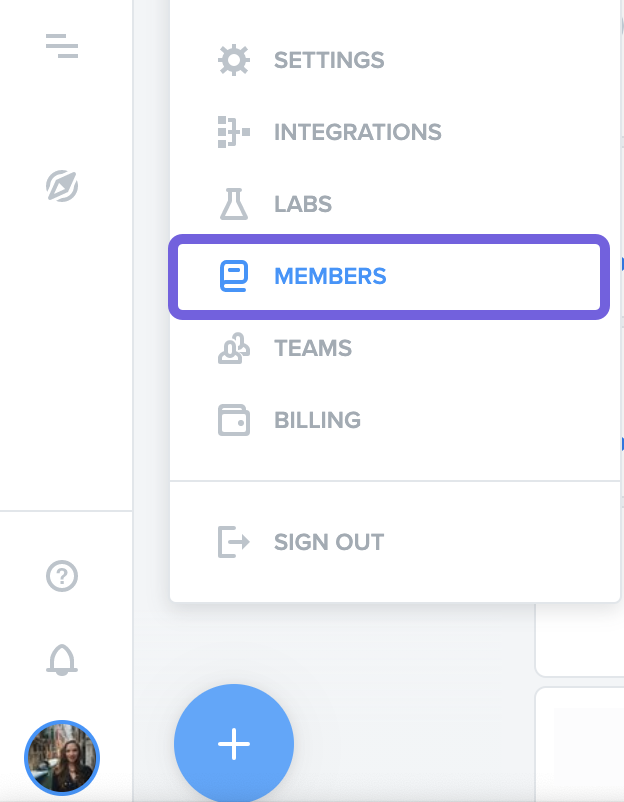Open the compass explore icon
This screenshot has height=802, width=624.
click(62, 186)
